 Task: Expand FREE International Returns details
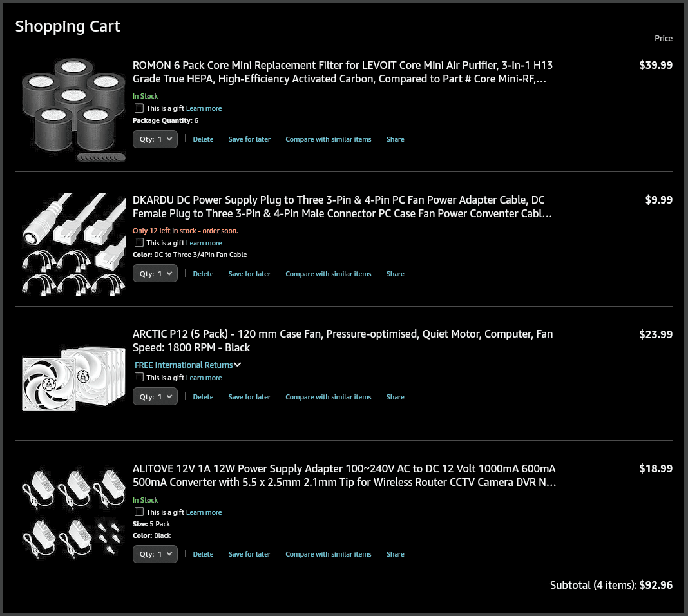tap(188, 365)
